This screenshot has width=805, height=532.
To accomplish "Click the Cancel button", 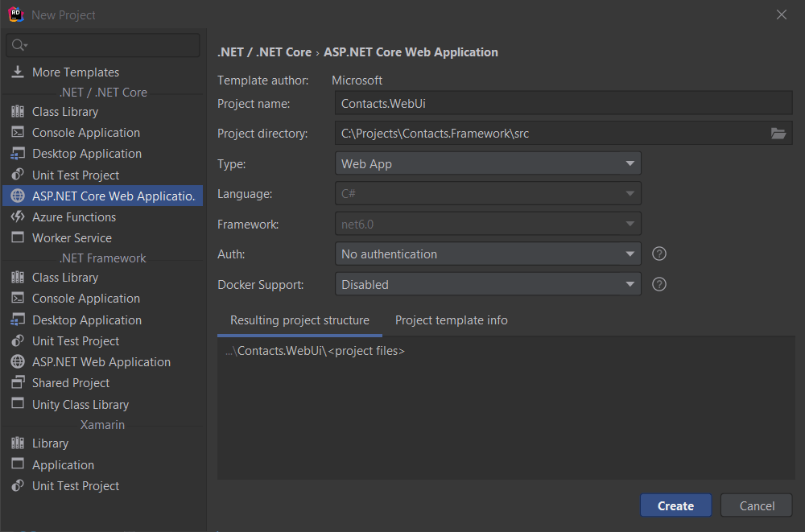I will pyautogui.click(x=757, y=505).
